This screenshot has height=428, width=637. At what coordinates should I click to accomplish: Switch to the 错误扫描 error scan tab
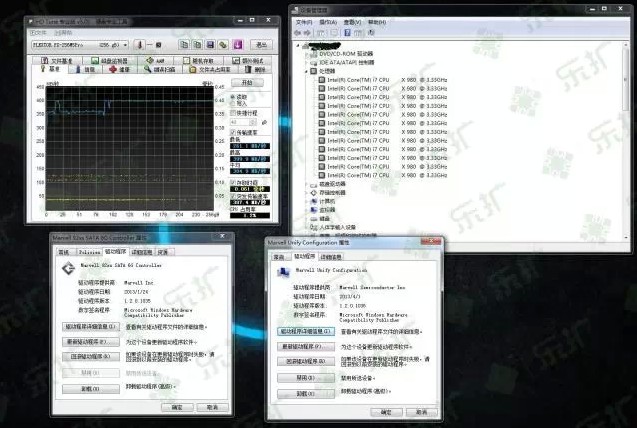click(159, 69)
